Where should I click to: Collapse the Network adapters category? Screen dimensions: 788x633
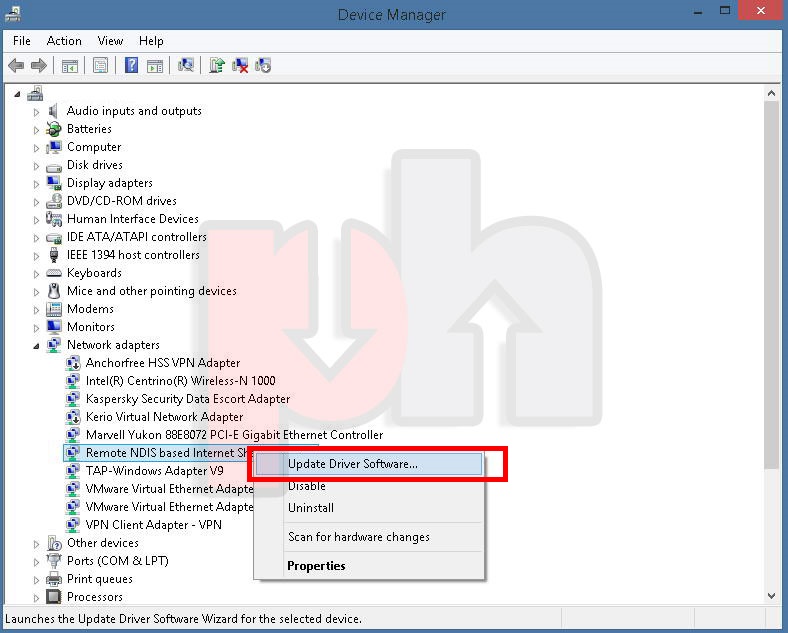click(37, 345)
